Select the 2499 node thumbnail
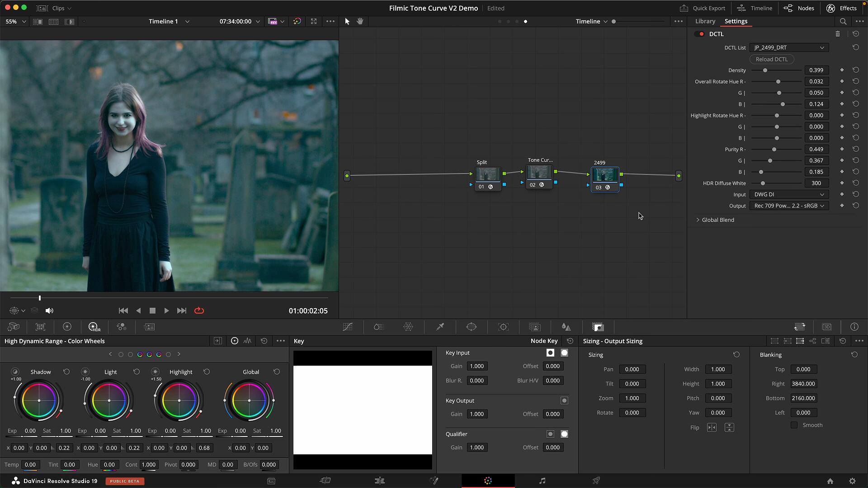The image size is (868, 488). click(x=605, y=175)
